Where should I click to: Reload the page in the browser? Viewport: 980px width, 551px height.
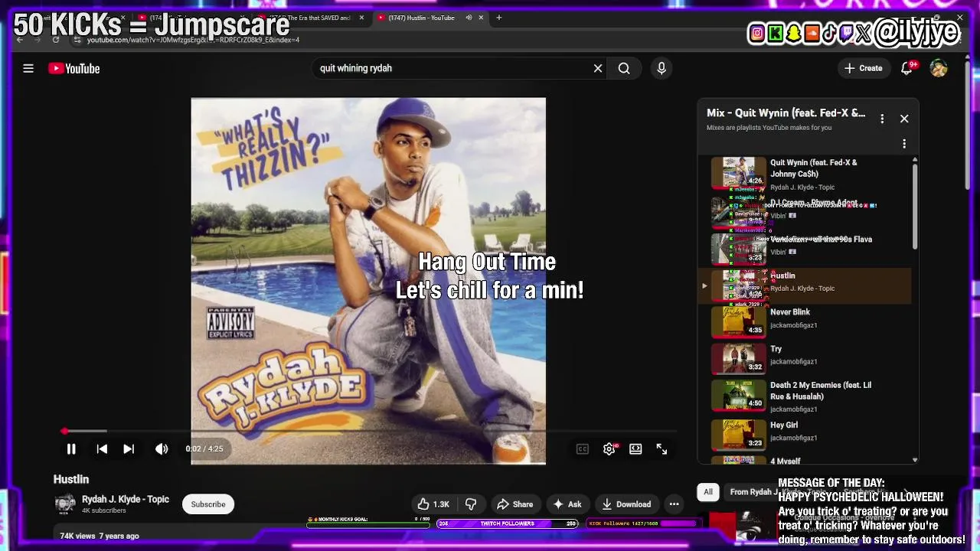point(56,40)
